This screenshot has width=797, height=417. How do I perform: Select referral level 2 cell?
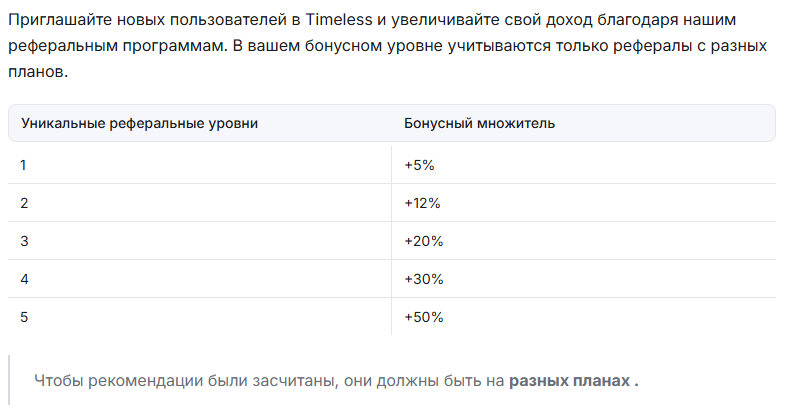[199, 203]
